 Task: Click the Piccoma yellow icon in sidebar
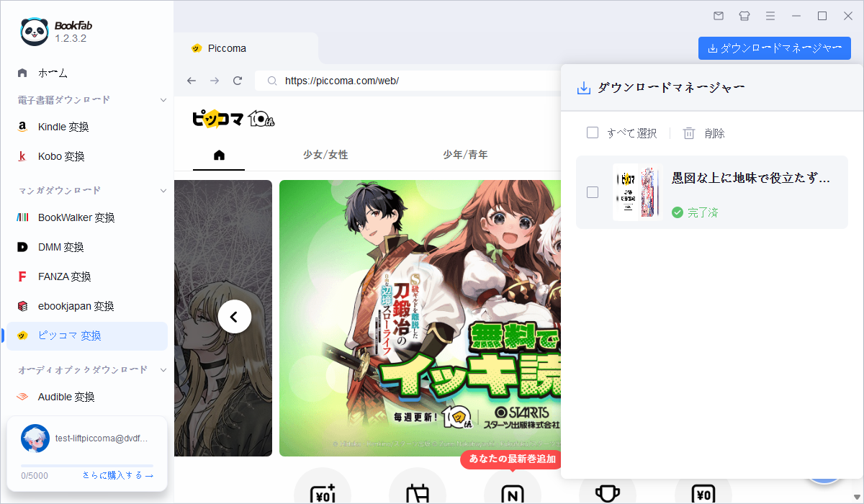[x=22, y=336]
